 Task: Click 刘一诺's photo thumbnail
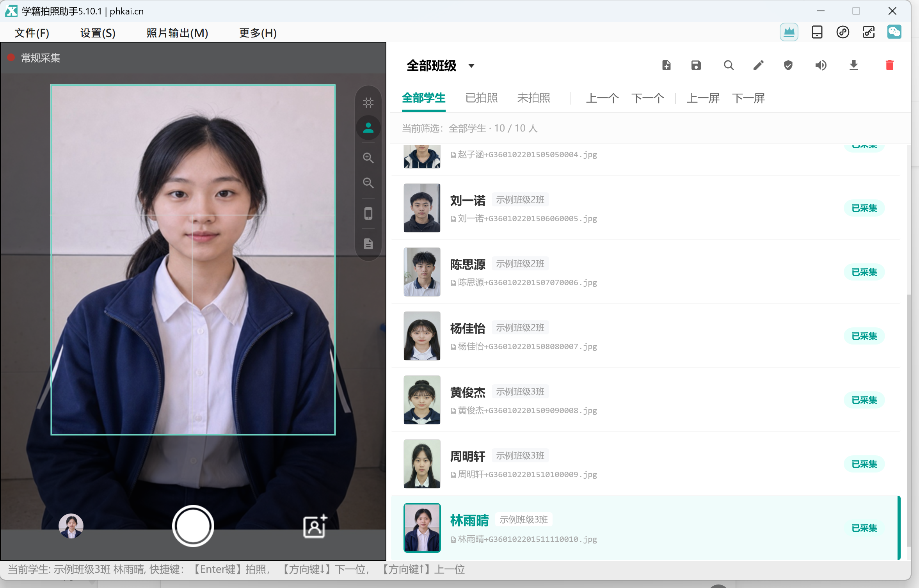(422, 208)
